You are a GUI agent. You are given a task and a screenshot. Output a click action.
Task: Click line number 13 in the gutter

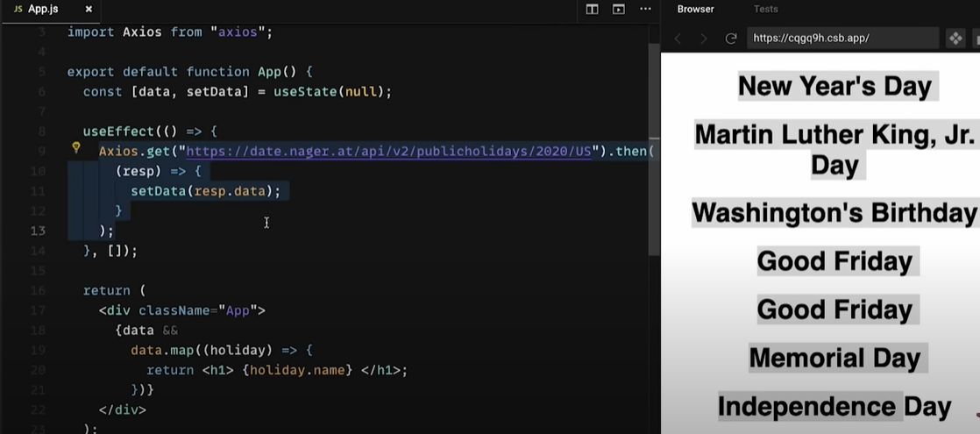(x=38, y=231)
